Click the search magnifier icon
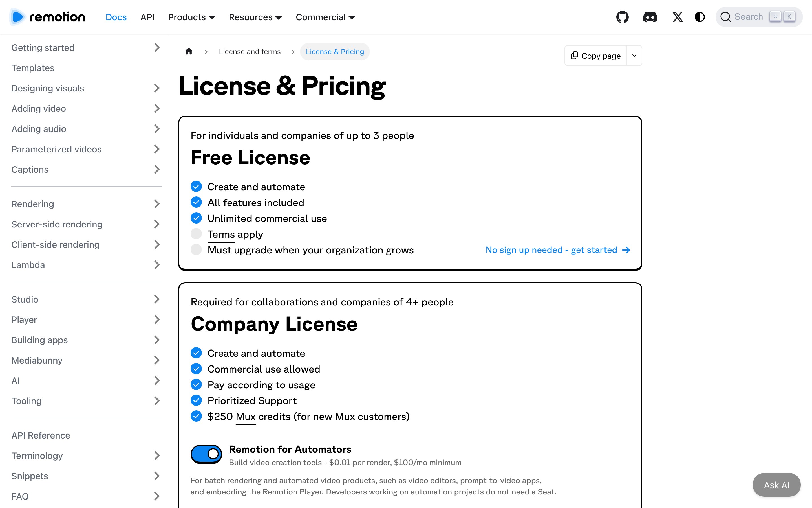The width and height of the screenshot is (812, 508). [x=725, y=17]
